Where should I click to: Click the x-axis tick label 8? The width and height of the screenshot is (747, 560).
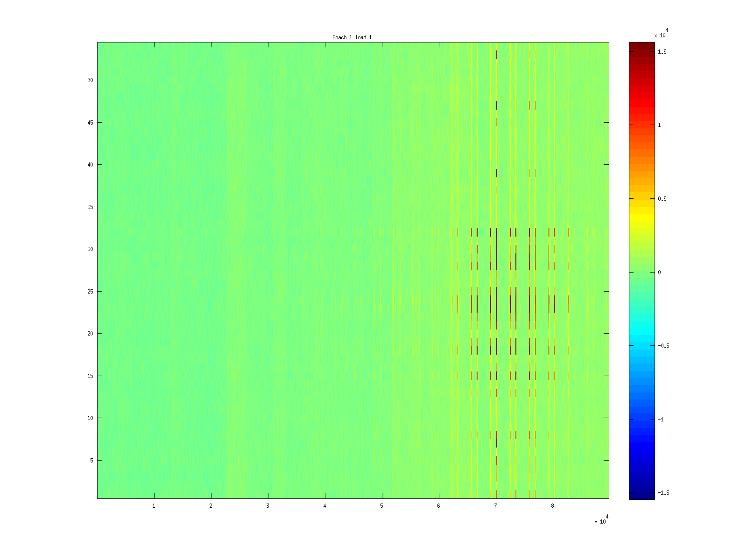[x=553, y=506]
